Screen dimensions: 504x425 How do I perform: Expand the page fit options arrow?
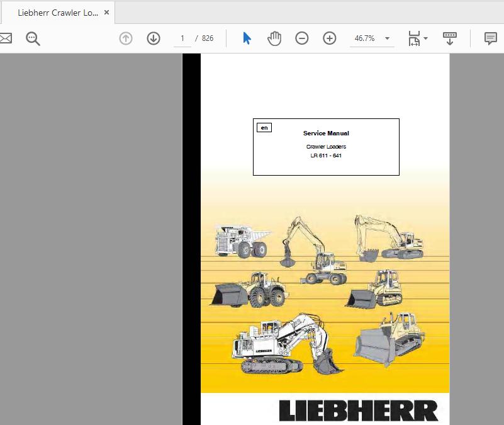[x=426, y=38]
